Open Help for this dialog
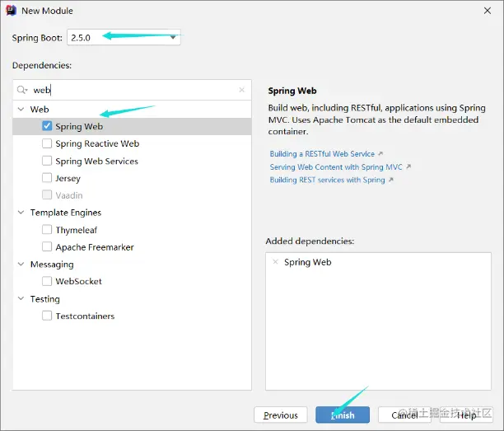Image resolution: width=504 pixels, height=431 pixels. tap(466, 415)
